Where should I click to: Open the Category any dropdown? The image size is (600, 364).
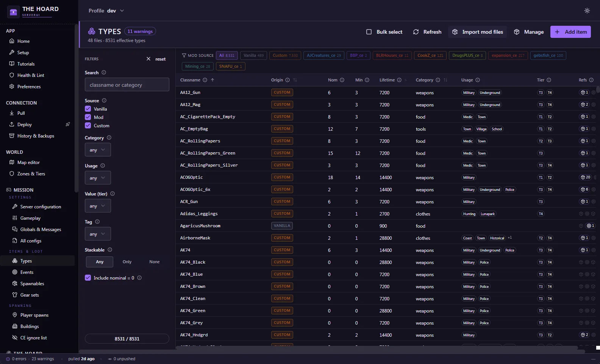point(98,150)
